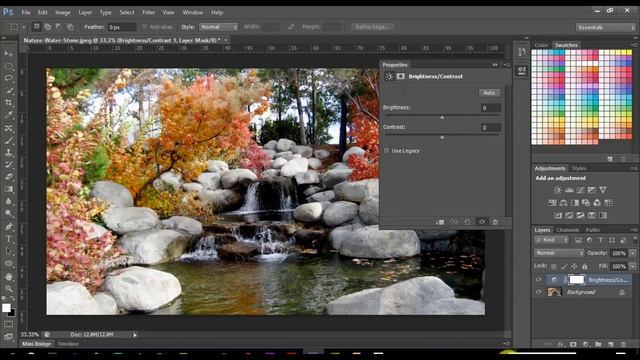The height and width of the screenshot is (360, 640).
Task: Select the Crop tool
Action: click(8, 102)
